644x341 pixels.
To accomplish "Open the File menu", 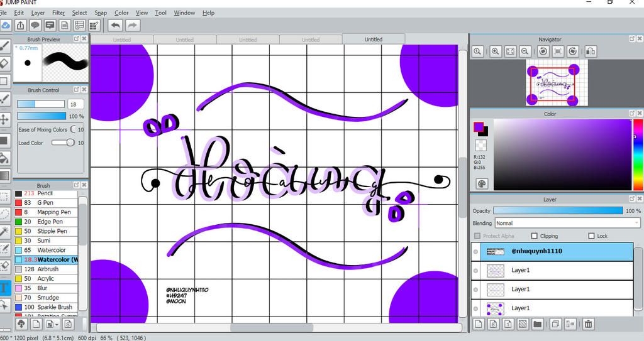I will [x=3, y=13].
